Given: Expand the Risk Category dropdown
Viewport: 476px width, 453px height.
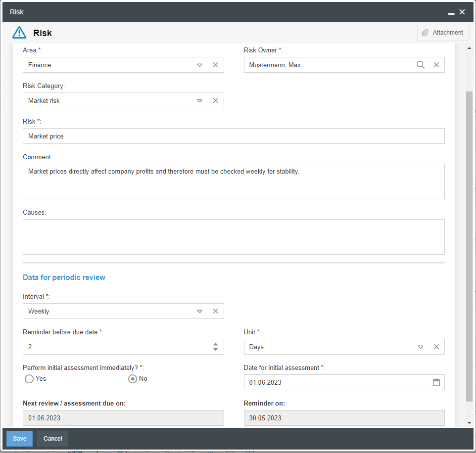Looking at the screenshot, I should pyautogui.click(x=200, y=100).
